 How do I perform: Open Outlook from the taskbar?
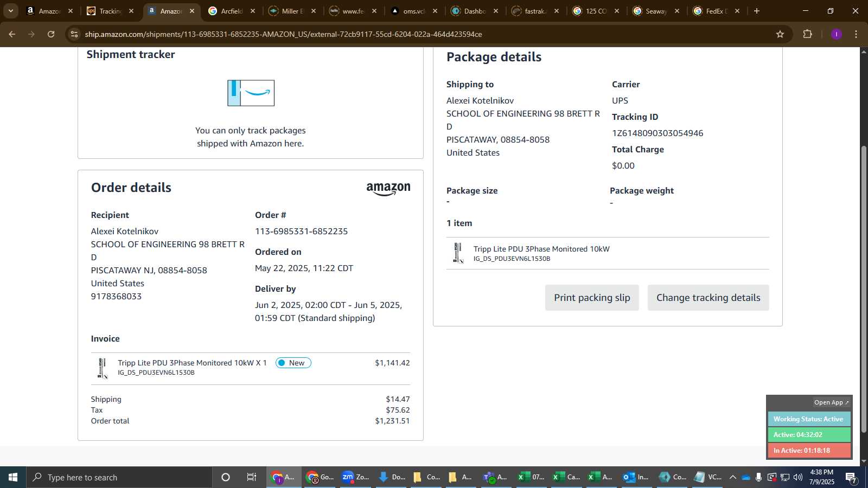point(636,477)
